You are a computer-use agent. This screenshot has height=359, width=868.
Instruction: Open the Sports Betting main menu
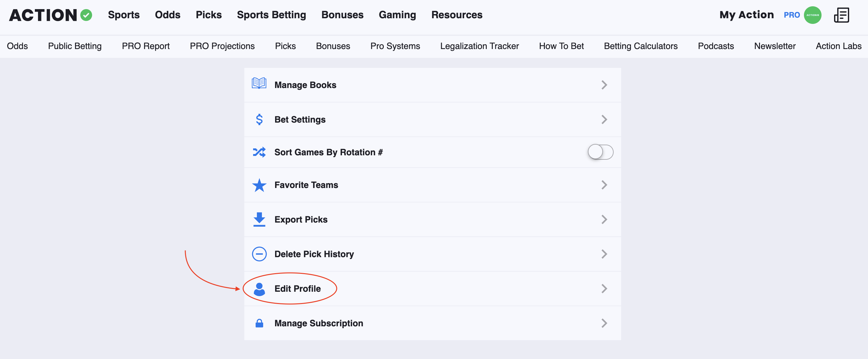[271, 15]
